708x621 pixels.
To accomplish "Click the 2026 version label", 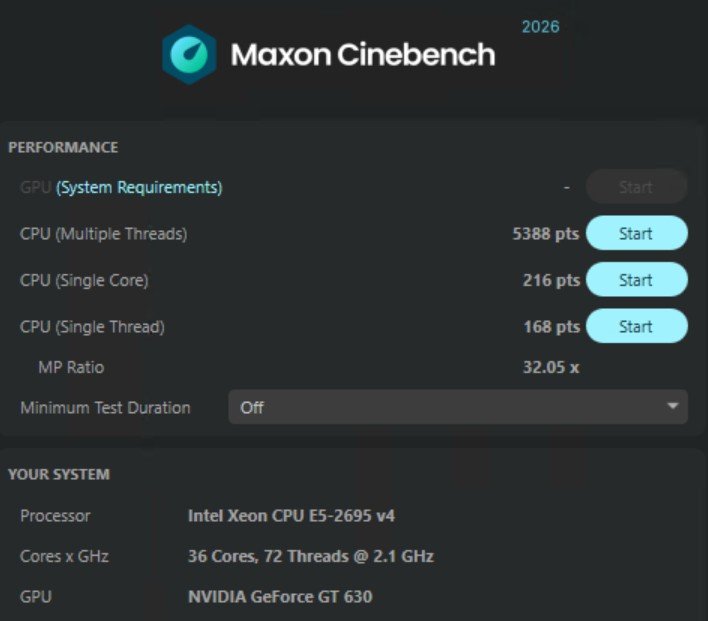I will (x=540, y=27).
